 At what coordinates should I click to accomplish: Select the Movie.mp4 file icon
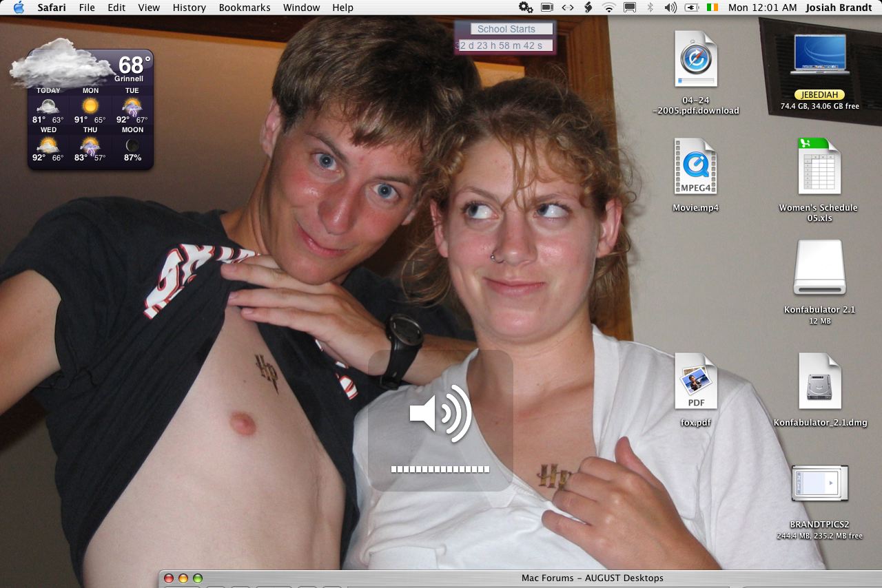[x=696, y=166]
